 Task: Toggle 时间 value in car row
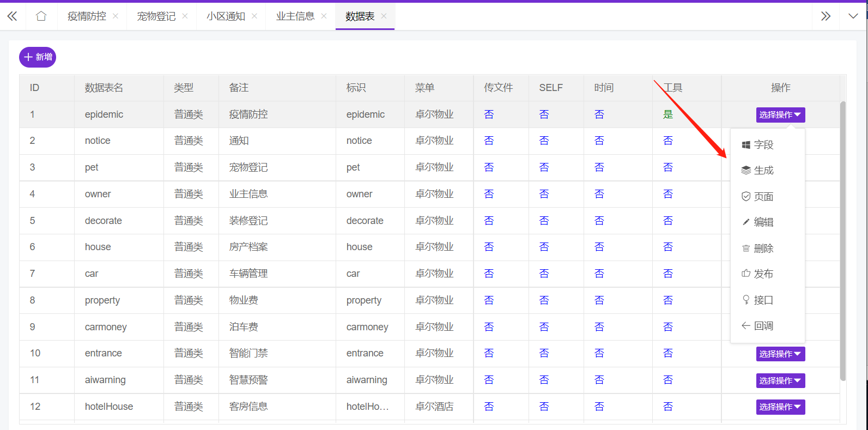(x=599, y=274)
